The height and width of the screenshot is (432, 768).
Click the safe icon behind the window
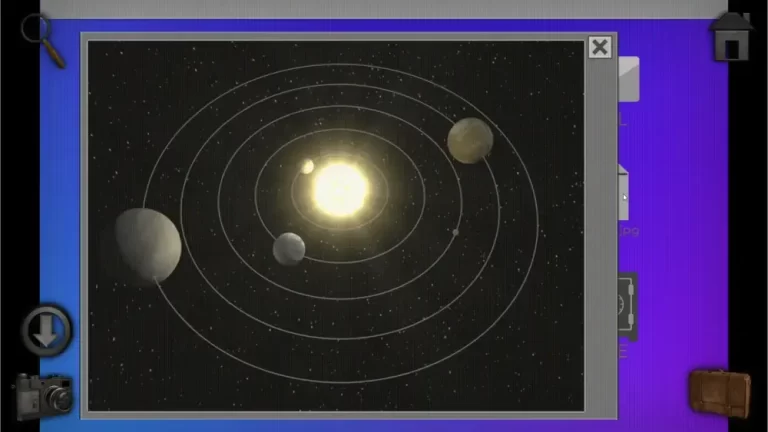point(627,307)
